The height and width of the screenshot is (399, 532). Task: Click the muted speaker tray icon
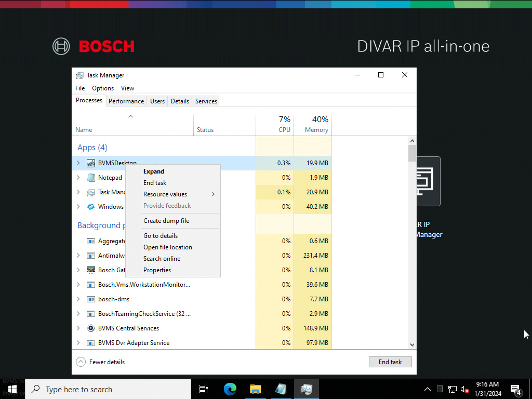point(465,389)
